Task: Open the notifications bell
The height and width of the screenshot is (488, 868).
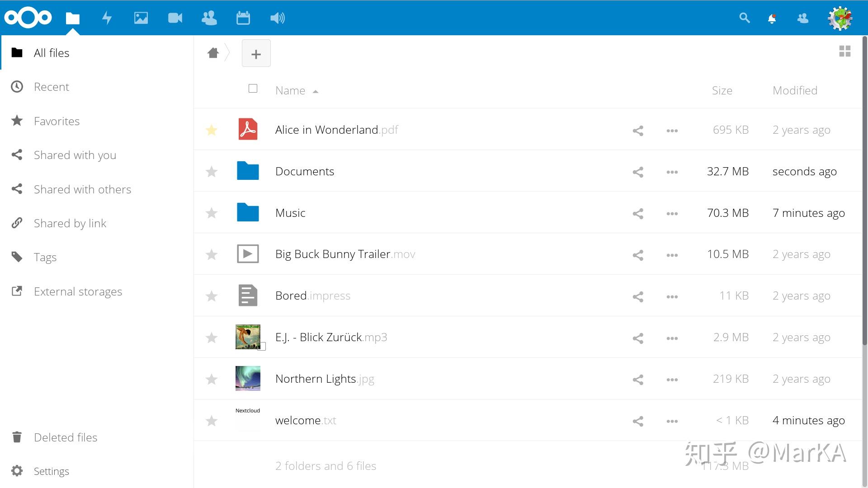Action: 772,19
